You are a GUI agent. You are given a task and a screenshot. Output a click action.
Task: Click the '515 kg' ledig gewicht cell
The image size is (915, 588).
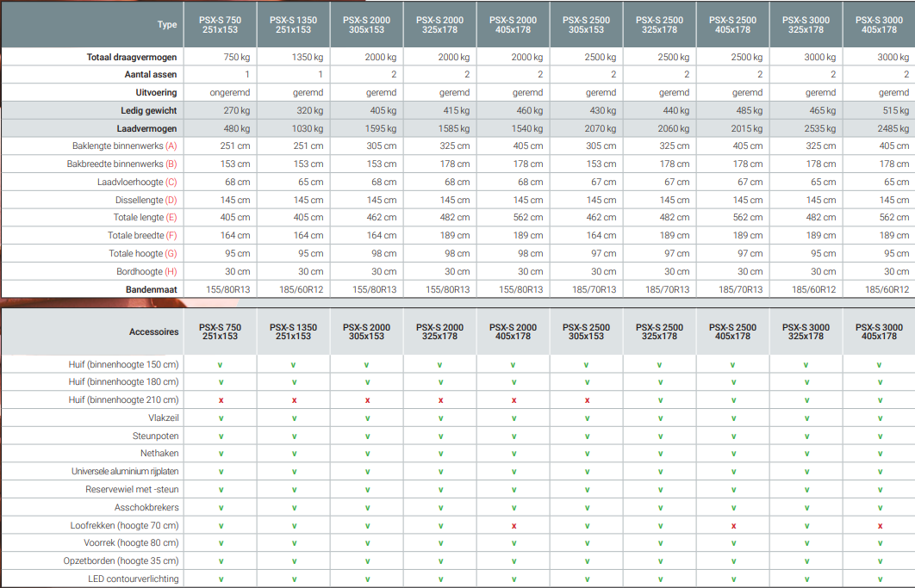coord(896,111)
